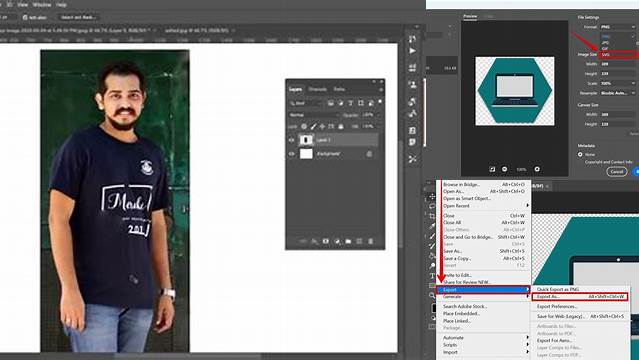
Task: Open the Format PNG dropdown
Action: tap(618, 27)
